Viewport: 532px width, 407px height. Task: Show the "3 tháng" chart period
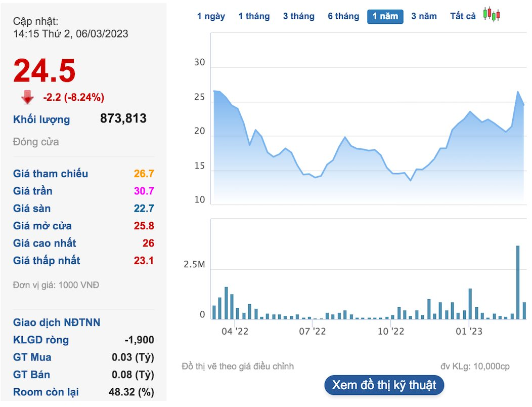click(298, 16)
